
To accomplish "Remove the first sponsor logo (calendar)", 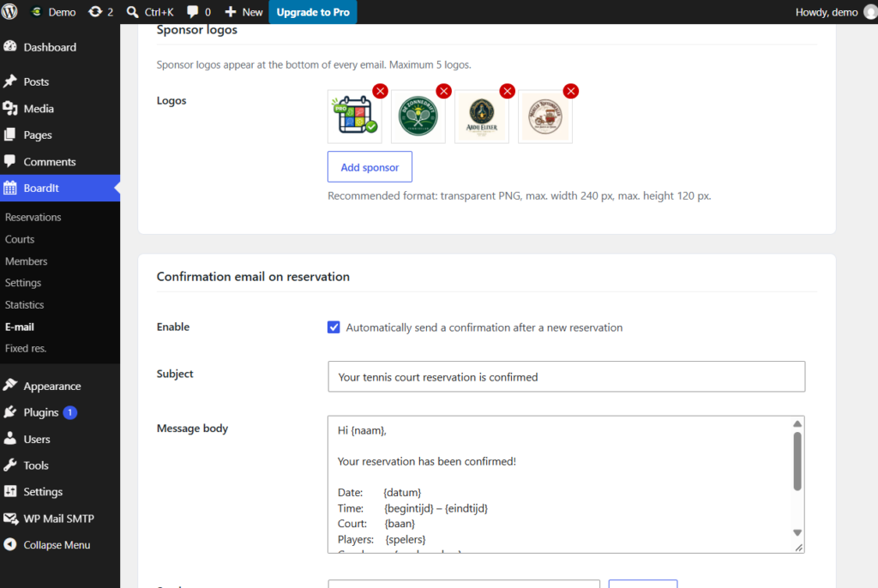I will (x=380, y=91).
